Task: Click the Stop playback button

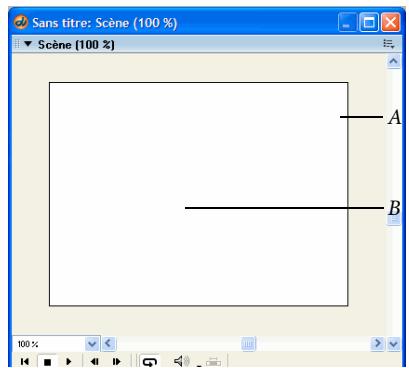Action: coord(47,361)
